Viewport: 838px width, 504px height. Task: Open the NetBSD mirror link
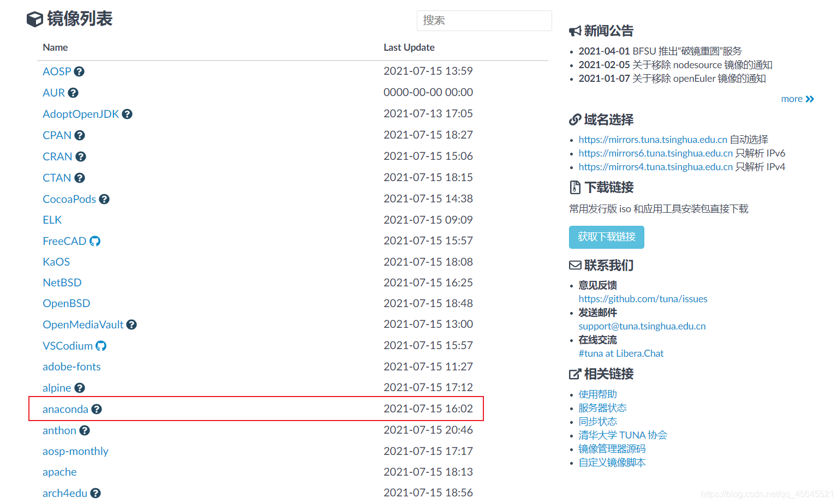(62, 283)
